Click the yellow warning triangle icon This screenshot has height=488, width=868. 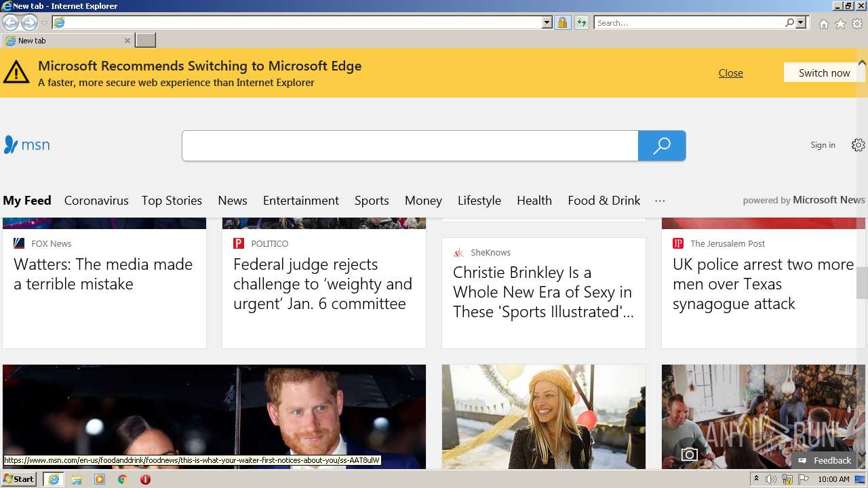click(16, 73)
